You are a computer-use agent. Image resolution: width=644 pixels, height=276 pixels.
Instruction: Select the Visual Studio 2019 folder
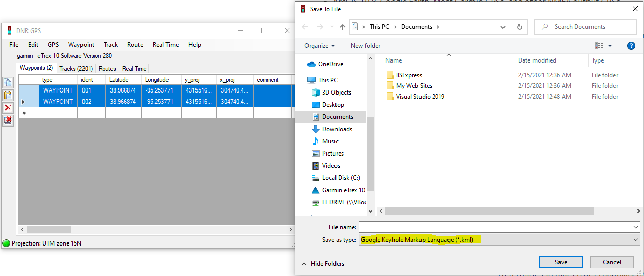click(x=415, y=97)
